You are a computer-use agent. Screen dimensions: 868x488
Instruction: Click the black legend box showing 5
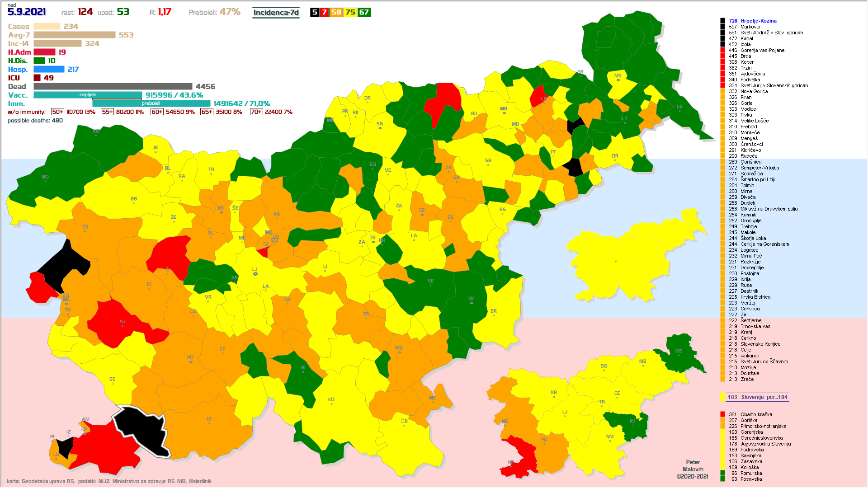tap(315, 13)
